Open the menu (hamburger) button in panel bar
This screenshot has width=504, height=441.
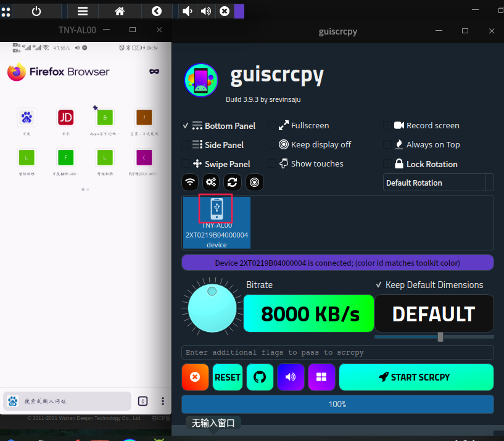pyautogui.click(x=83, y=11)
